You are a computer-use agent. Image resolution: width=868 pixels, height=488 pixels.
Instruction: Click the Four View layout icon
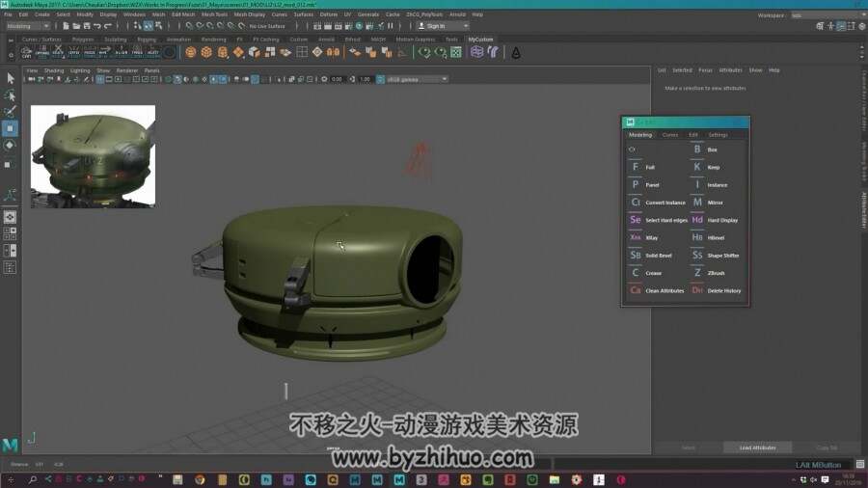coord(10,234)
